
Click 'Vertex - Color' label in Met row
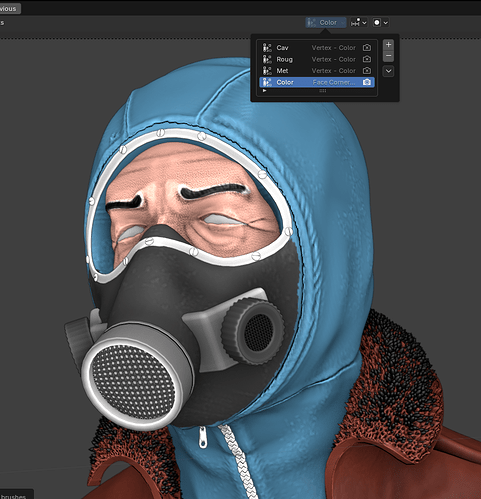point(333,71)
